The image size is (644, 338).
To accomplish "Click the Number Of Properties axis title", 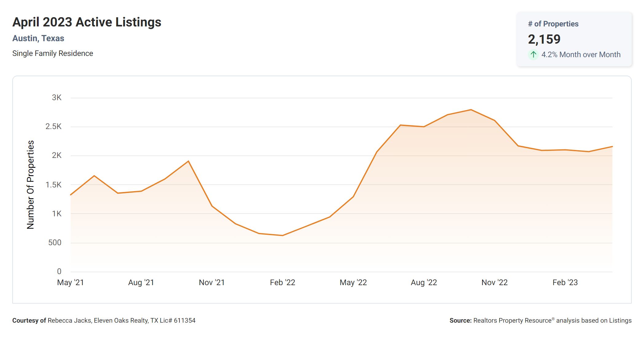I will (30, 185).
